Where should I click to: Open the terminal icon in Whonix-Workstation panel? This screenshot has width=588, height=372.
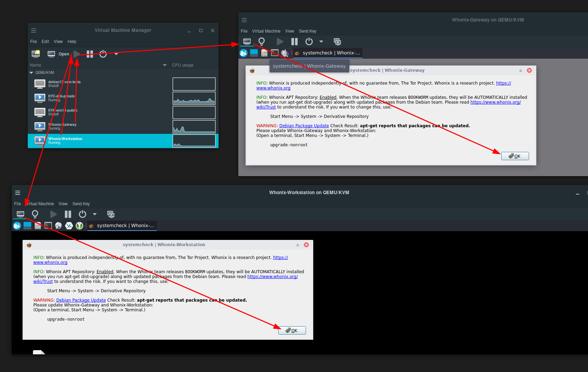click(x=48, y=226)
